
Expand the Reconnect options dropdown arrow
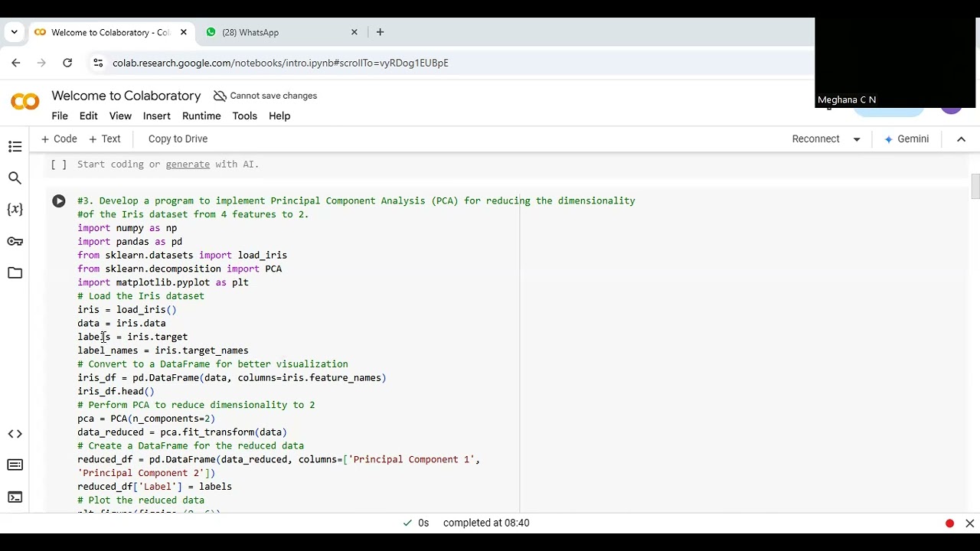coord(857,139)
